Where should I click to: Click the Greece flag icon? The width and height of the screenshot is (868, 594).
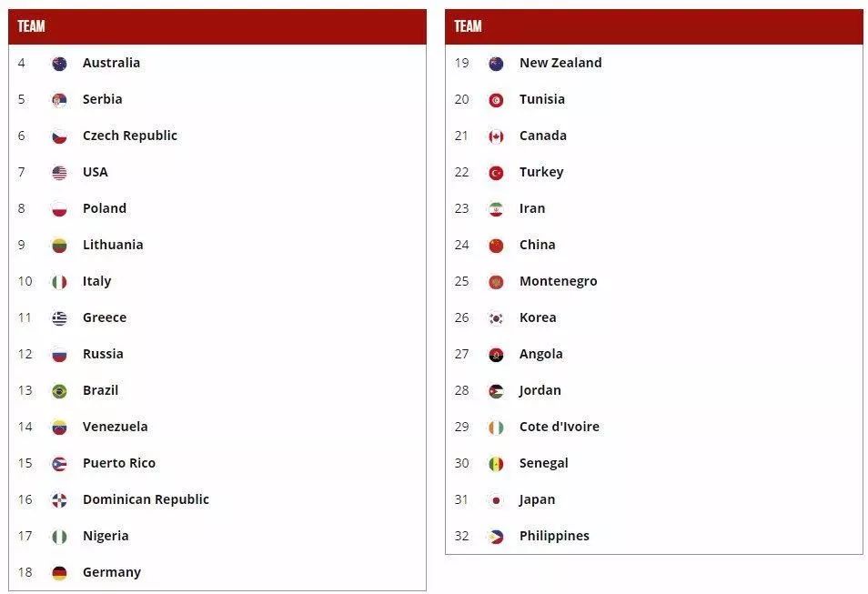tap(59, 318)
